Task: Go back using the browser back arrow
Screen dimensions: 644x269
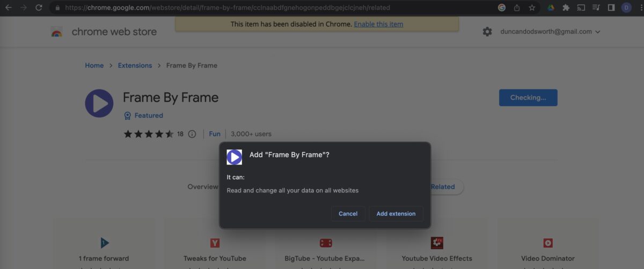Action: click(x=9, y=8)
